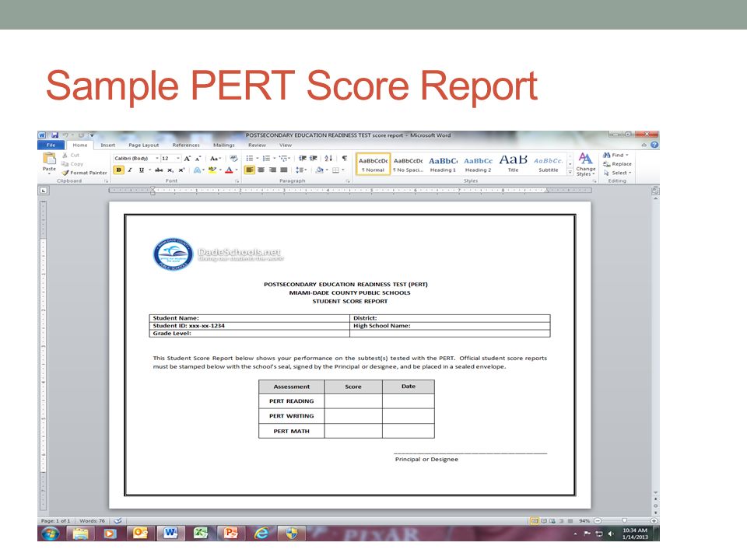747x560 pixels.
Task: Apply the Title style
Action: 513,164
